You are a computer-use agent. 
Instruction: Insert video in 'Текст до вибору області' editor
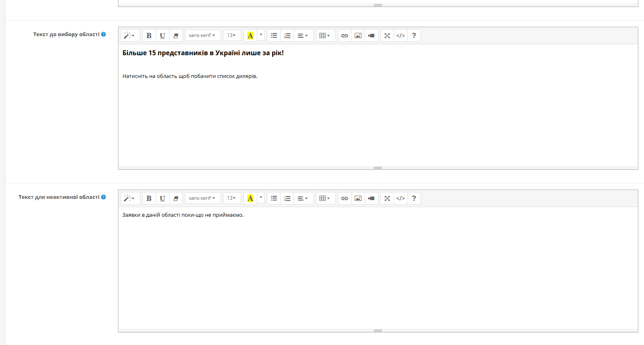(x=371, y=36)
